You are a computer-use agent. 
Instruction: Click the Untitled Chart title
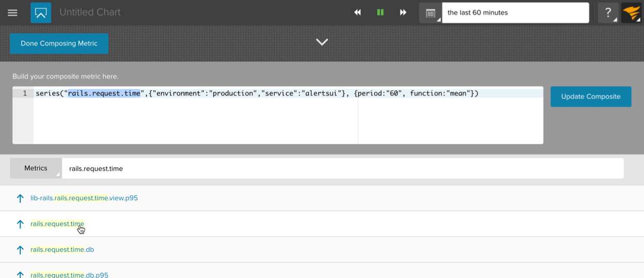coord(90,13)
